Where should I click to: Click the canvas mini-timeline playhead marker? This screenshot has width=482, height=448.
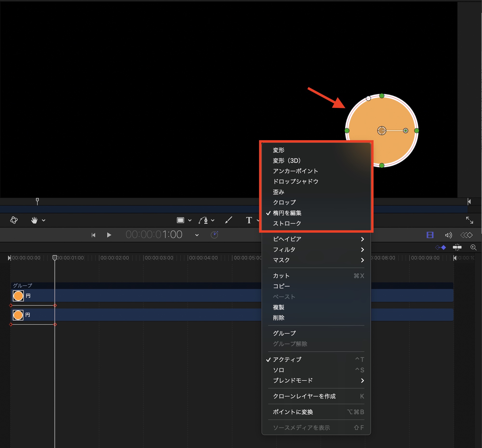coord(37,201)
